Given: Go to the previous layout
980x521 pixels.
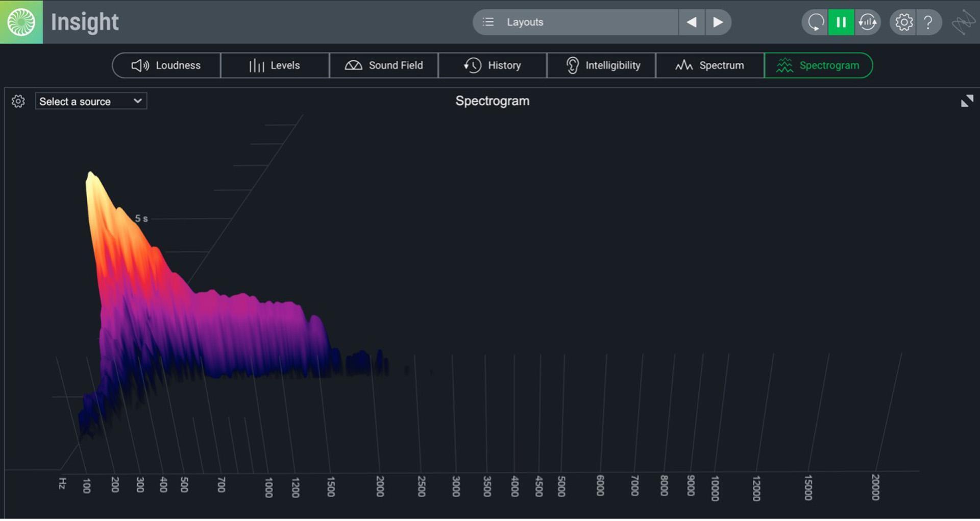Looking at the screenshot, I should 692,22.
